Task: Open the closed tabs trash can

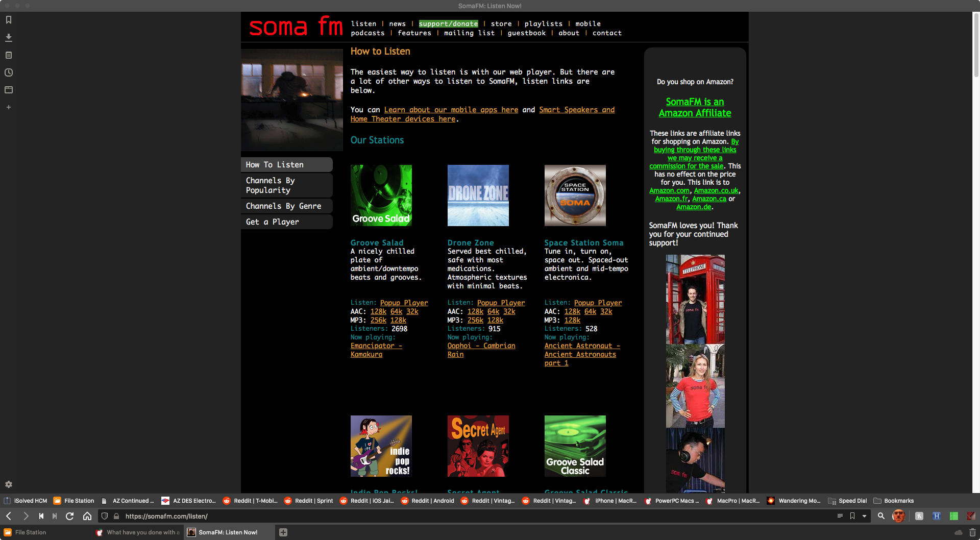Action: pos(972,532)
